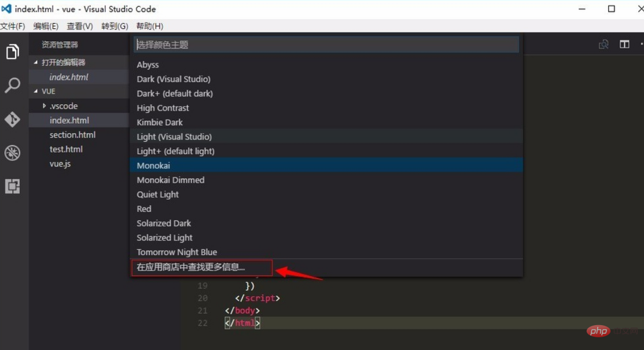Open the File (文件) menu
This screenshot has height=350, width=644.
pyautogui.click(x=13, y=26)
